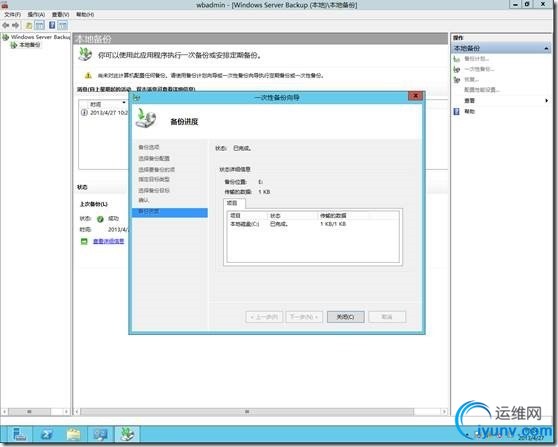Click 帮助 in the Actions pane
The width and height of the screenshot is (558, 447).
tap(469, 111)
